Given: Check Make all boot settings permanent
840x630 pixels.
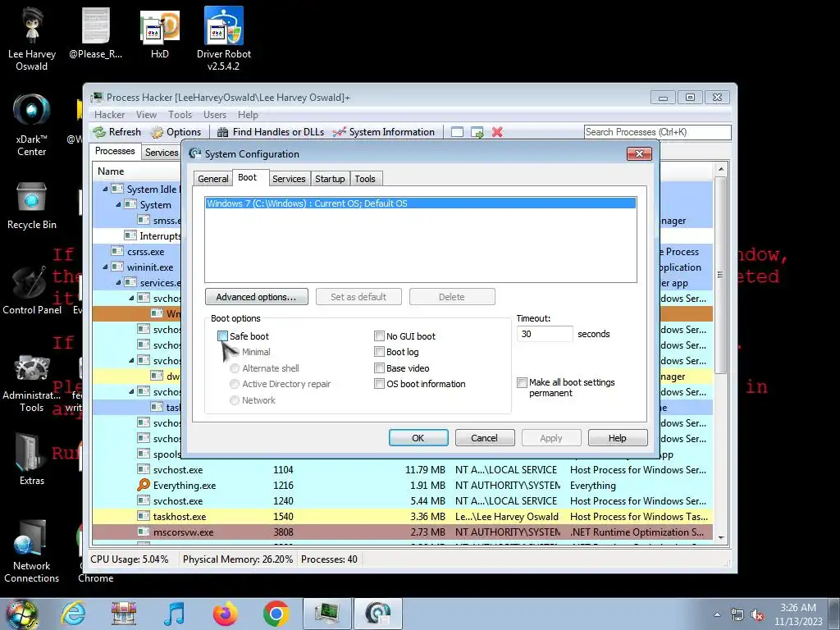Looking at the screenshot, I should [x=522, y=382].
